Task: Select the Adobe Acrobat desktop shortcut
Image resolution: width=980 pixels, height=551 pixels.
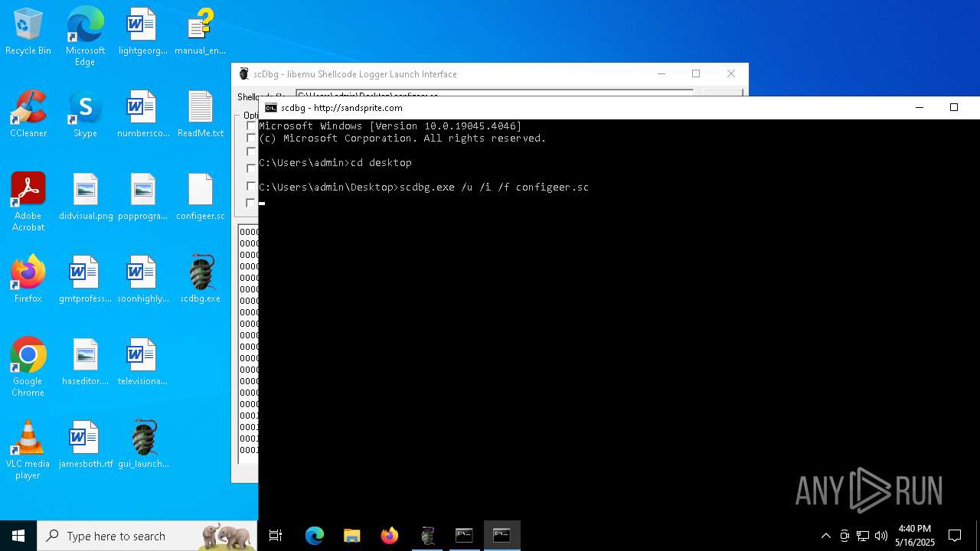Action: (x=28, y=202)
